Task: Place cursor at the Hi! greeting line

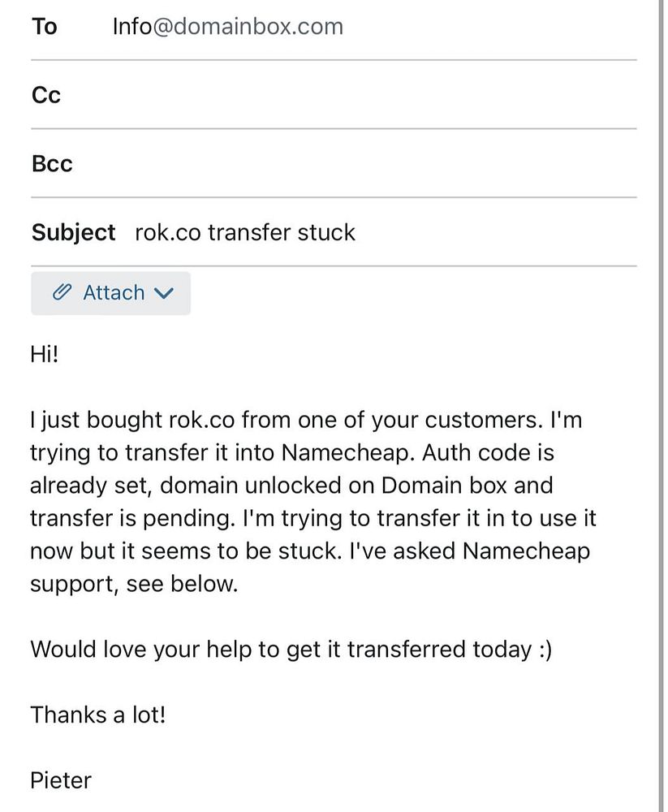Action: [x=45, y=354]
